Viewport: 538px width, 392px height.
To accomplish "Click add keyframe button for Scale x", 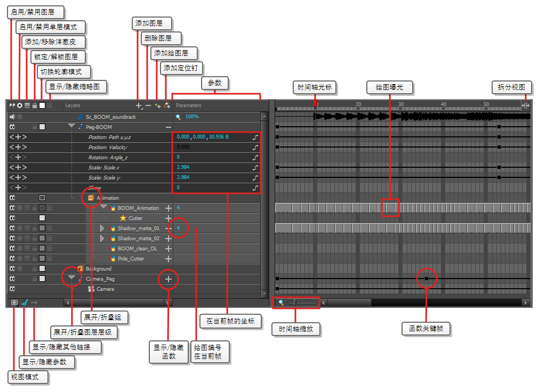I will [18, 168].
